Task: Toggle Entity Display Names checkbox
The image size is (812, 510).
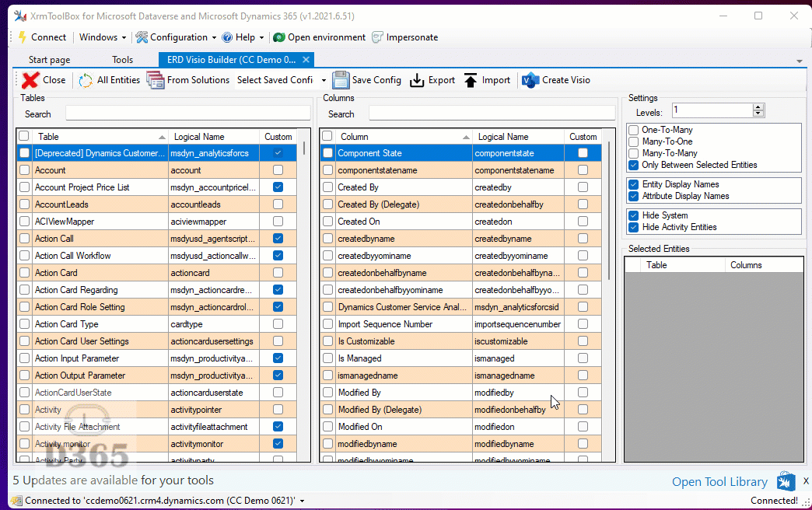Action: coord(633,184)
